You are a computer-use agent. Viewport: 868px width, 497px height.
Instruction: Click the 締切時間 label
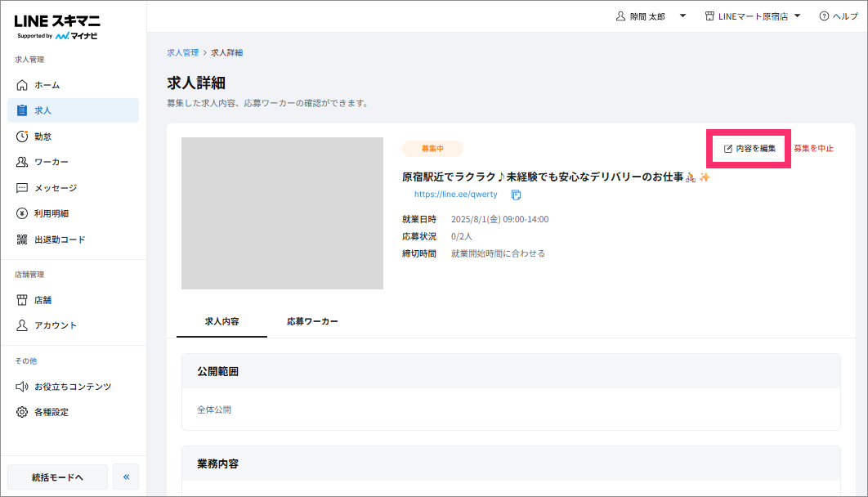click(419, 253)
